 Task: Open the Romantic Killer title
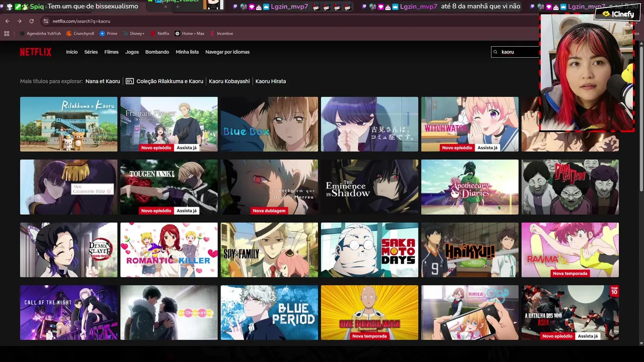pos(169,250)
